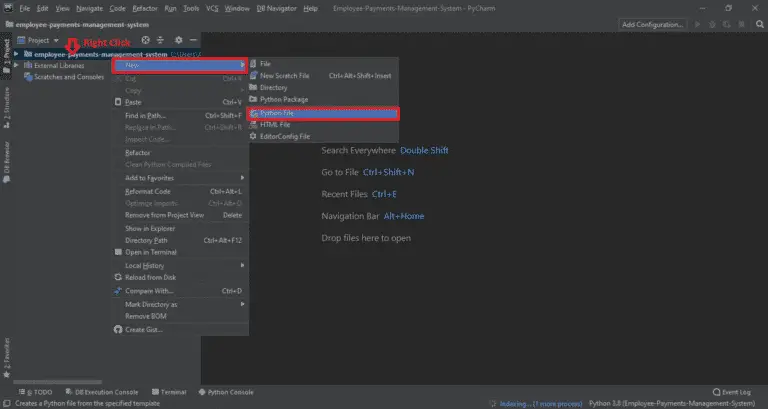This screenshot has height=409, width=768.
Task: Open the VCS menu
Action: [212, 8]
